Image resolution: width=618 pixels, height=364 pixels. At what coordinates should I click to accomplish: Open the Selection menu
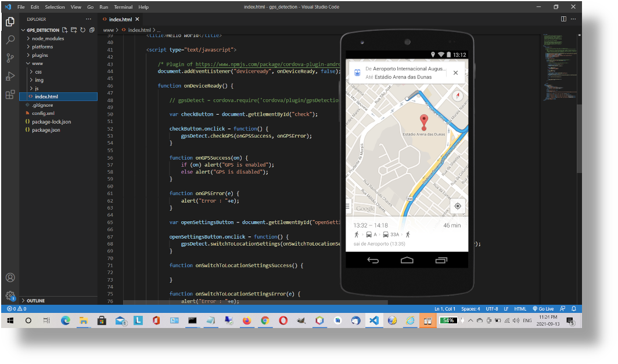point(55,7)
